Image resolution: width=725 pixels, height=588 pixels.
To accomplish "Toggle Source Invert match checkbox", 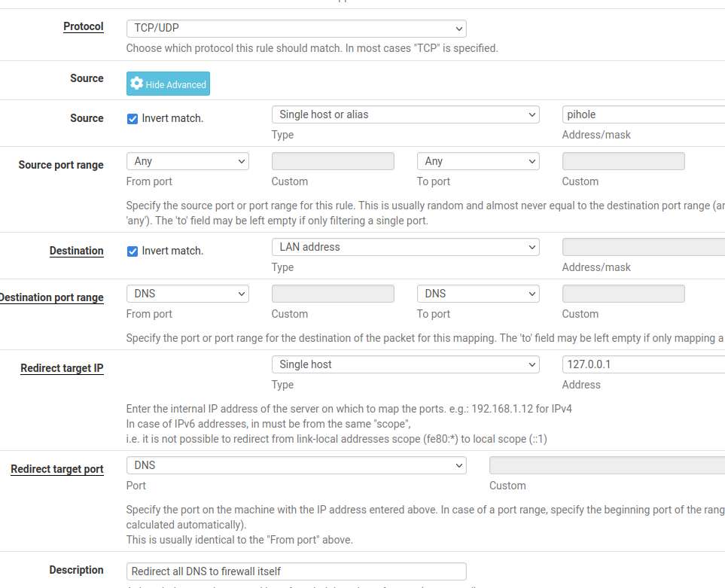I will (133, 118).
